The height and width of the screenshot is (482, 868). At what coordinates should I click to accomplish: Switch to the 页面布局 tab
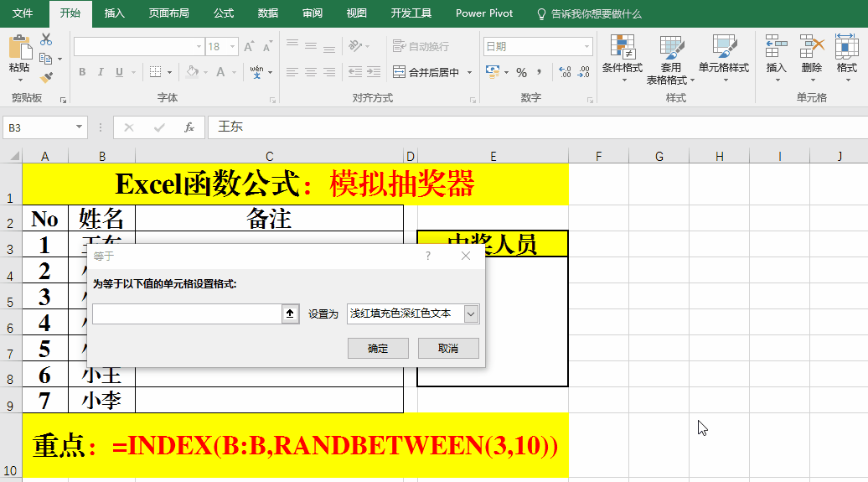169,13
